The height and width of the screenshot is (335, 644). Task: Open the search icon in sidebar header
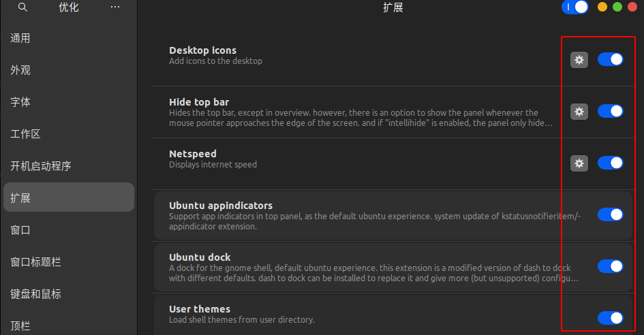22,7
